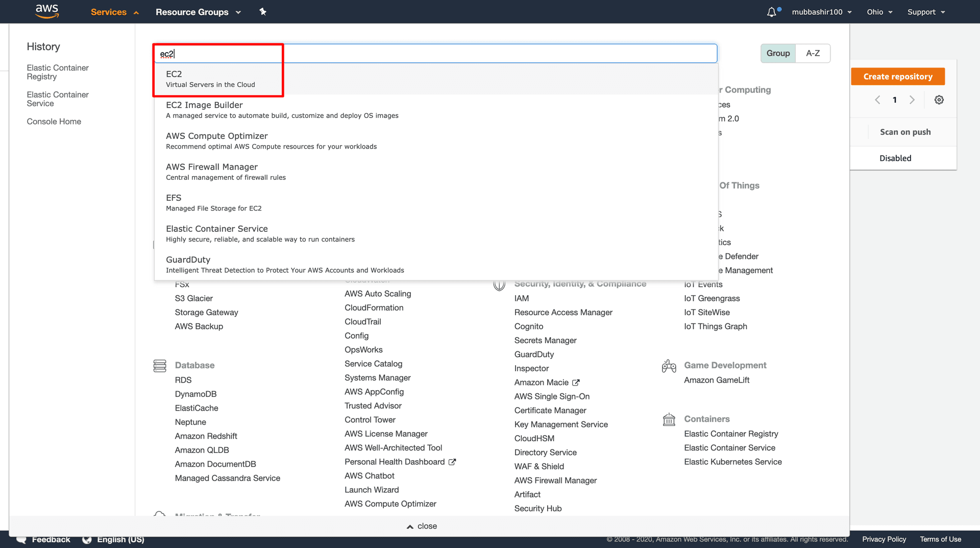Open Key Management Service
Image resolution: width=980 pixels, height=548 pixels.
click(560, 424)
